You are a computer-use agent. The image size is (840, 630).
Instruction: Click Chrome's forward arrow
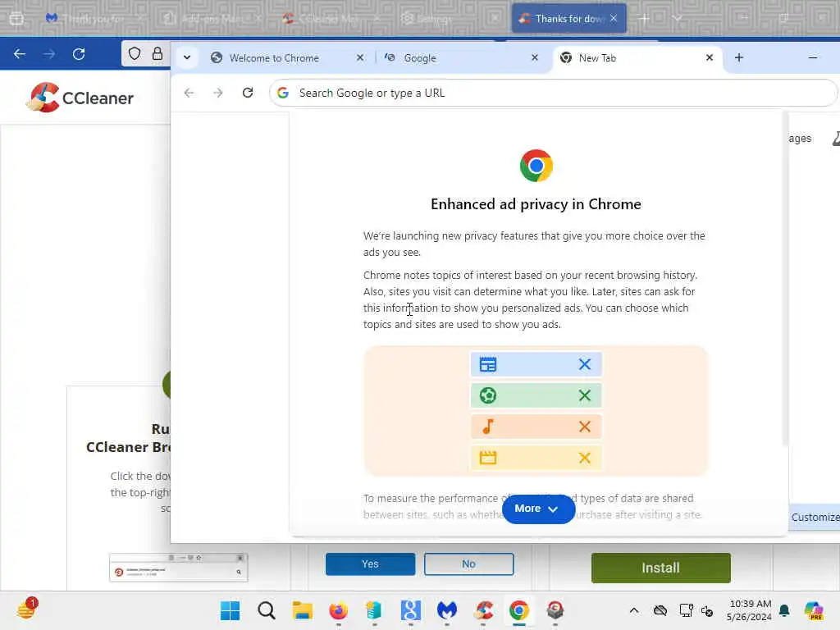pos(218,93)
